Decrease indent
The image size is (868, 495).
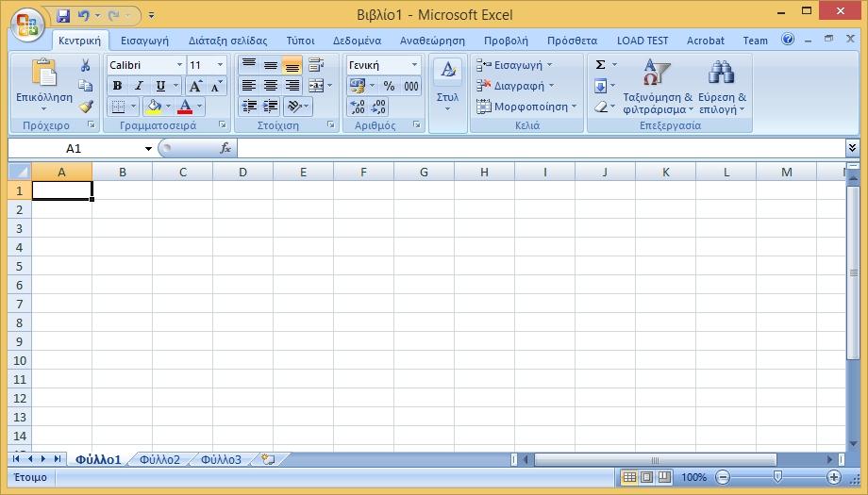tap(250, 107)
